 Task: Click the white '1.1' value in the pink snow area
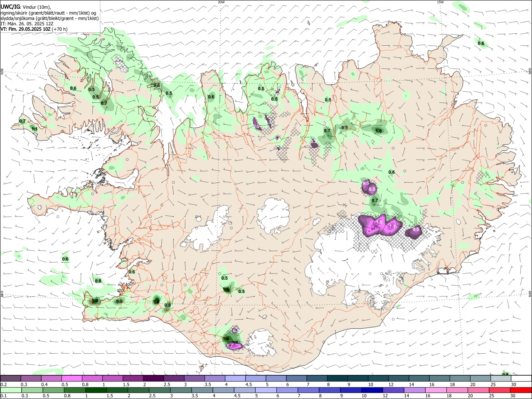click(392, 227)
